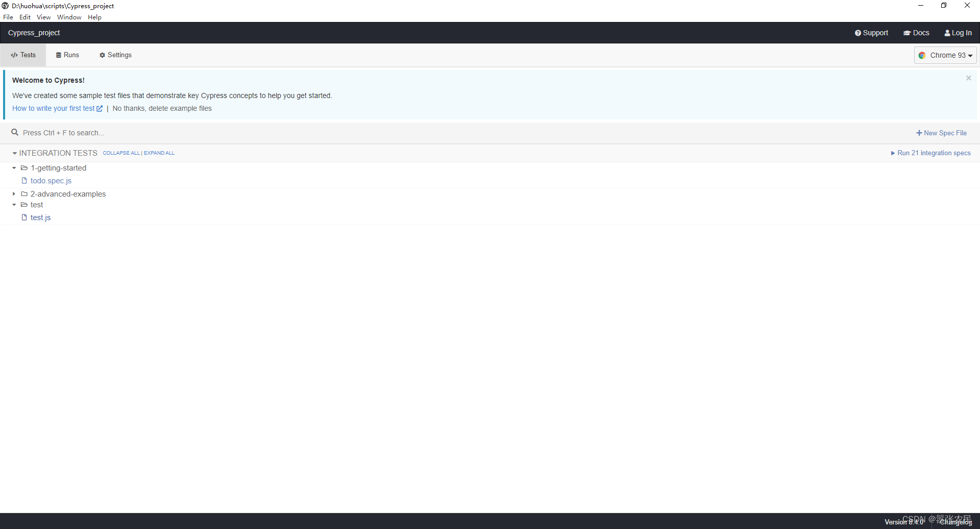This screenshot has width=980, height=529.
Task: Open the test.js spec file
Action: point(41,218)
